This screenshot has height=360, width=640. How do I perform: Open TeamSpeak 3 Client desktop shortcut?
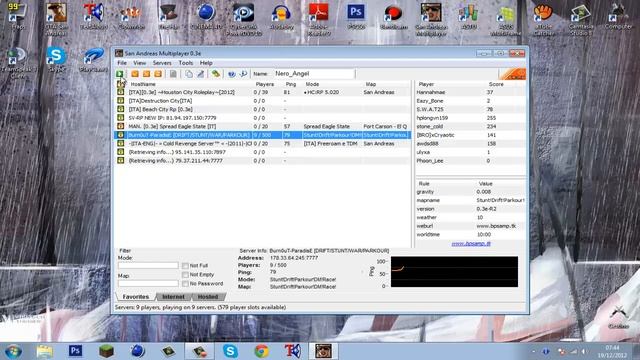[17, 62]
